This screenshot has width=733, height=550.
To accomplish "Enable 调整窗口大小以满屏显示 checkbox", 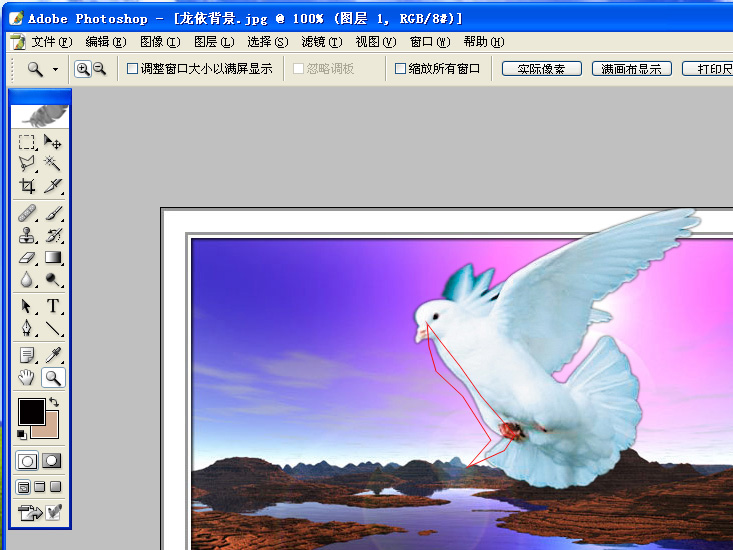I will (x=132, y=69).
